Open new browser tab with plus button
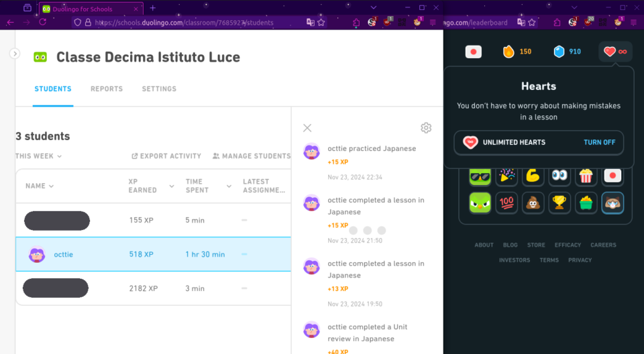Image resolution: width=644 pixels, height=354 pixels. [x=153, y=8]
